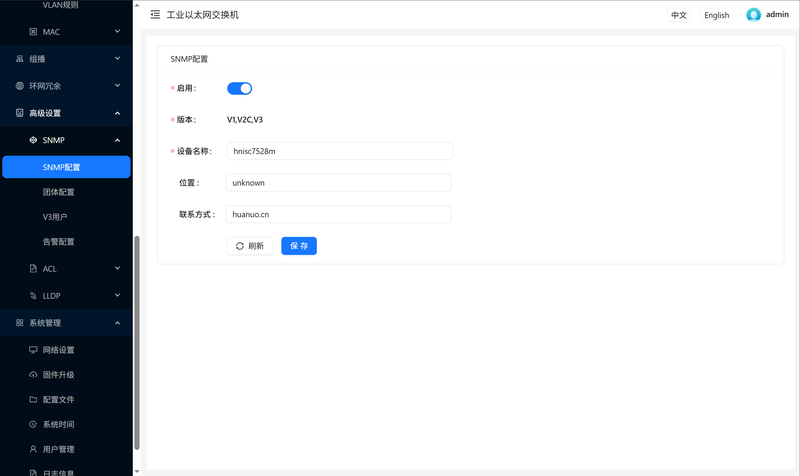Viewport: 800px width, 476px height.
Task: Select the SNMP配置 menu item
Action: (x=66, y=167)
